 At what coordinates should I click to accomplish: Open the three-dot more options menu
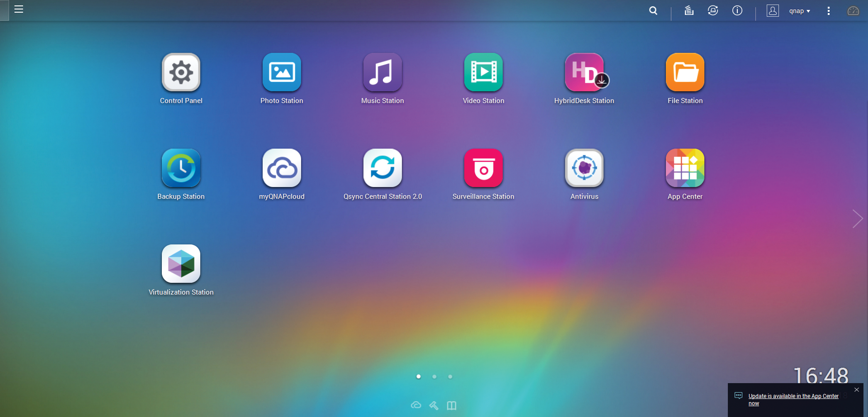[x=828, y=11]
